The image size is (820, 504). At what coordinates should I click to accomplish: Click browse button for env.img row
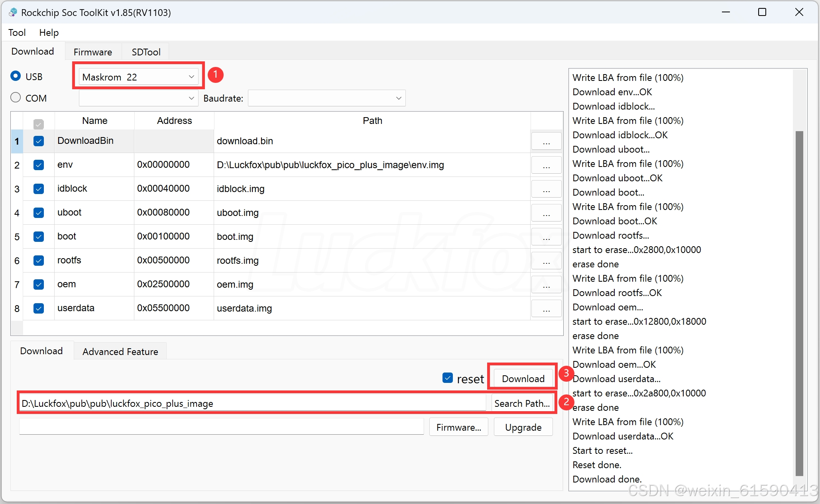[546, 165]
